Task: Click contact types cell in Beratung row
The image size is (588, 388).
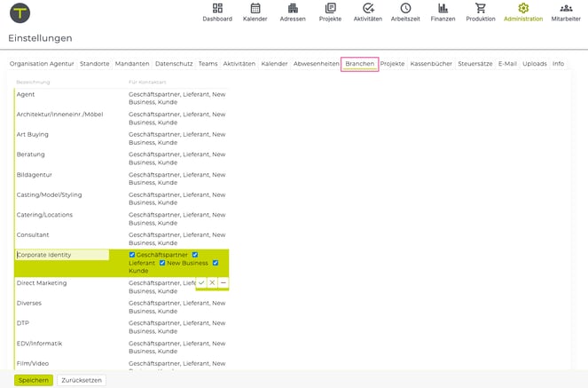Action: point(177,158)
